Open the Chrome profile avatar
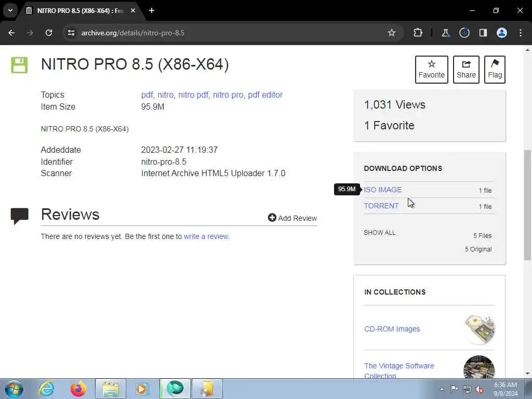 click(502, 33)
